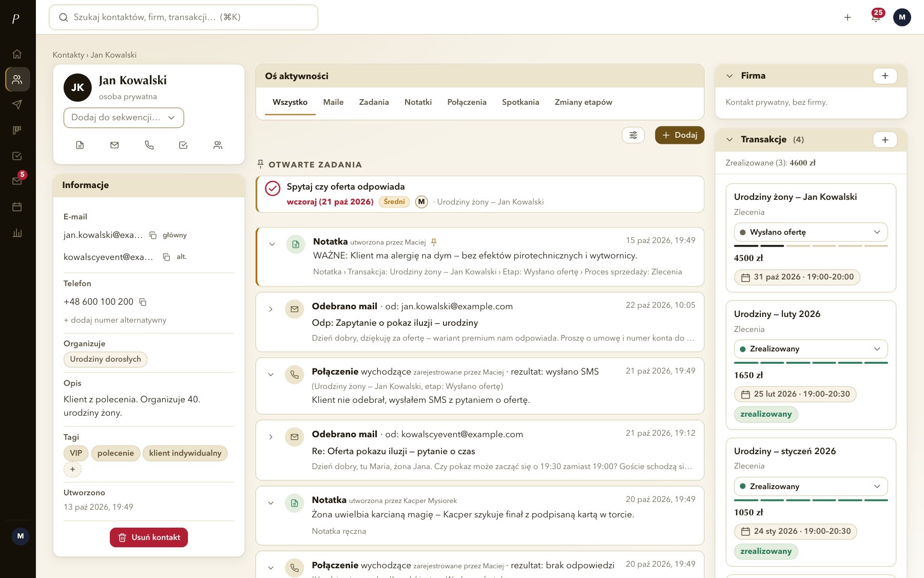Click the plus icon in top bar
Viewport: 924px width, 578px height.
pyautogui.click(x=848, y=17)
